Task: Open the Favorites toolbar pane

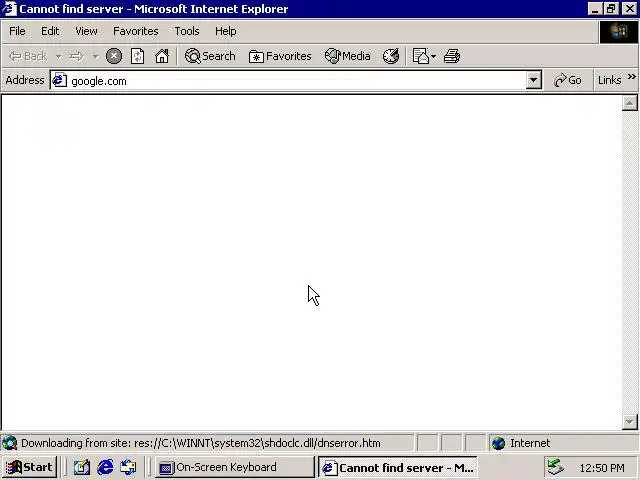Action: [x=280, y=56]
